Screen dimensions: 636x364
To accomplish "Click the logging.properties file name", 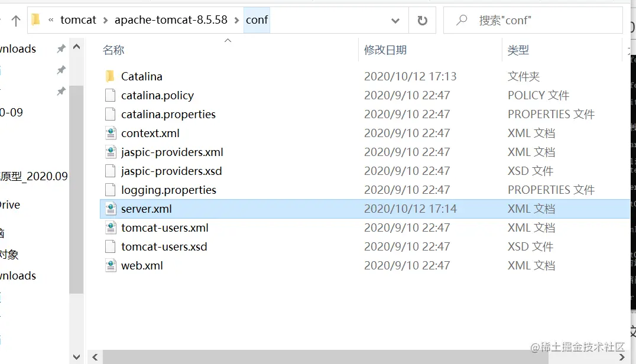I will pyautogui.click(x=168, y=190).
